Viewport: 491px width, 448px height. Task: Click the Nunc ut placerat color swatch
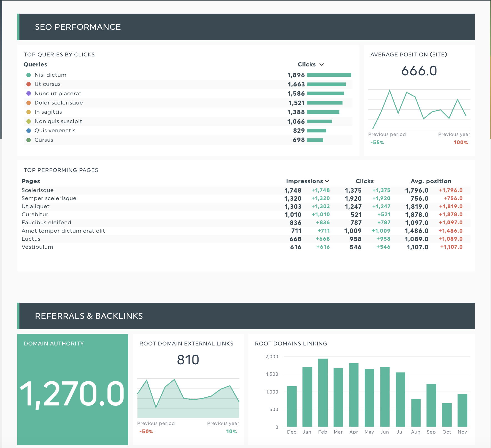click(x=29, y=93)
